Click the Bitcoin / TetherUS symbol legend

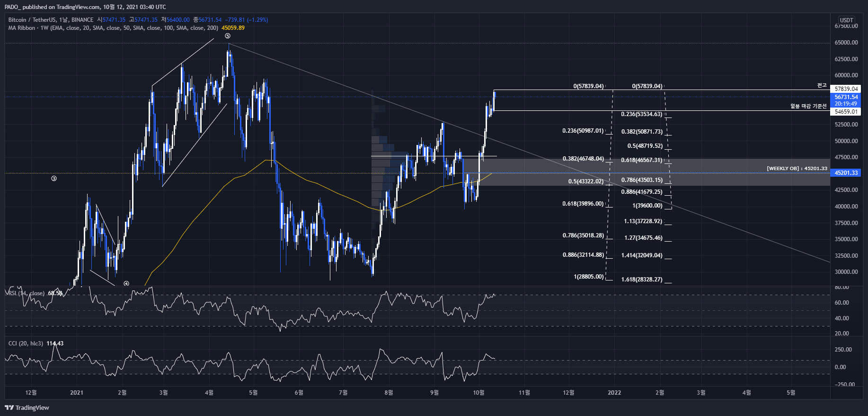(51, 20)
